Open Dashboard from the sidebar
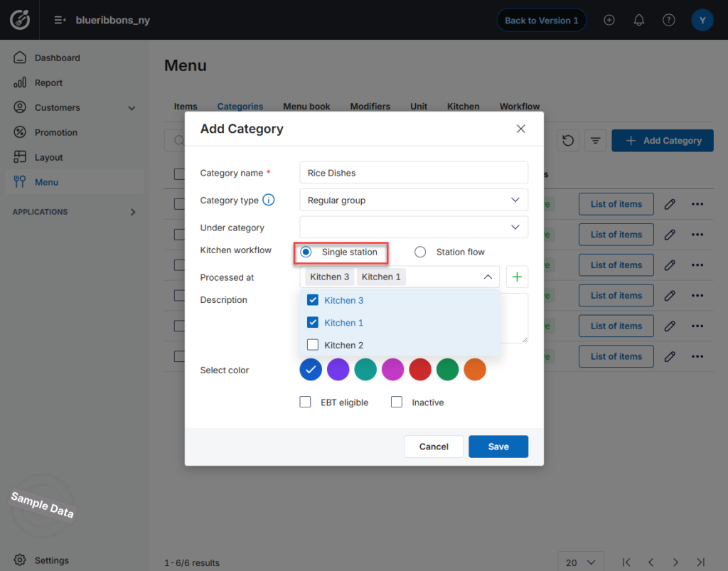The image size is (728, 571). pos(57,58)
